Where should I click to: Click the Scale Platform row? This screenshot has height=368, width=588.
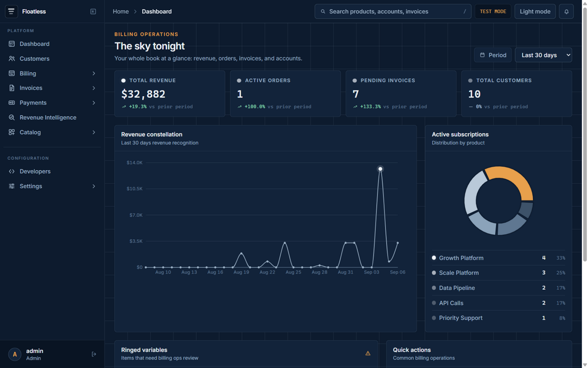pos(498,273)
